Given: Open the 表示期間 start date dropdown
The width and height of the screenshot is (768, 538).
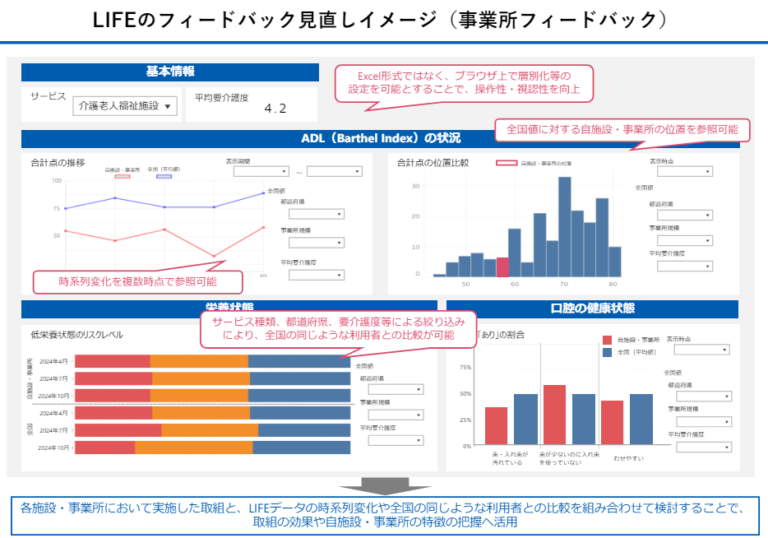Looking at the screenshot, I should pos(261,171).
